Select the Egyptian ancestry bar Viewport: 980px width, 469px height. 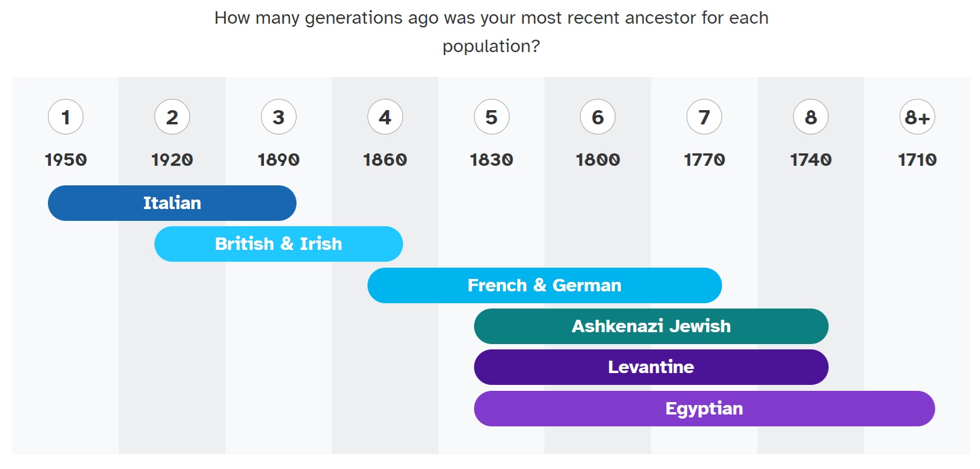(x=704, y=409)
